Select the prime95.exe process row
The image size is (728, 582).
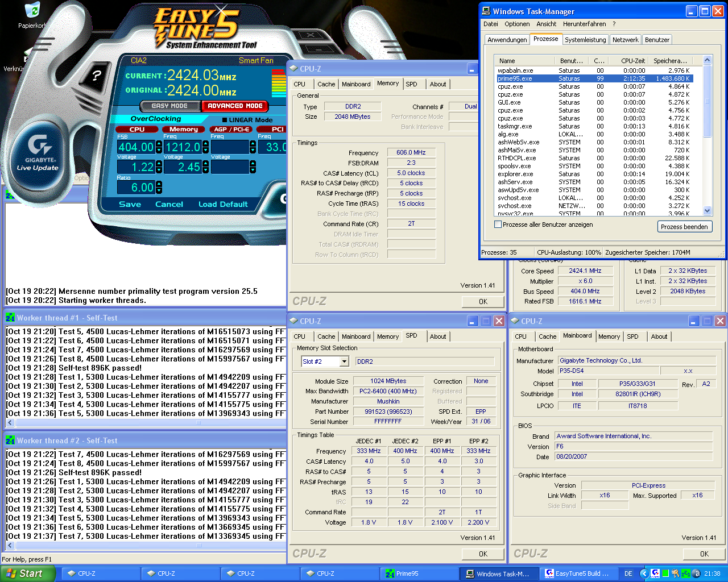click(594, 78)
